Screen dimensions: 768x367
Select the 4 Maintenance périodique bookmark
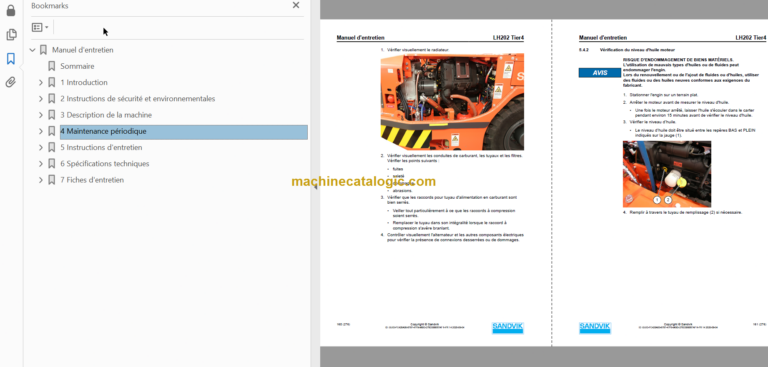183,131
